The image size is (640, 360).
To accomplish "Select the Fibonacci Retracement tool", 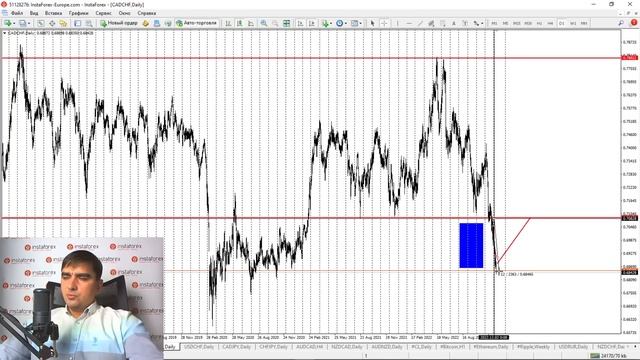I will [x=442, y=23].
